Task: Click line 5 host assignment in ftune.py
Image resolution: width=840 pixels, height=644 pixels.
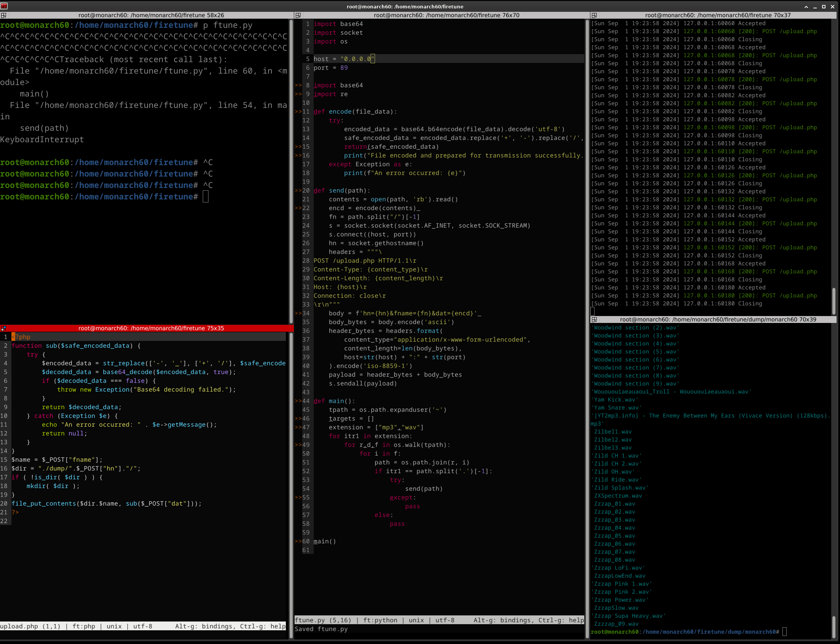Action: click(x=343, y=59)
